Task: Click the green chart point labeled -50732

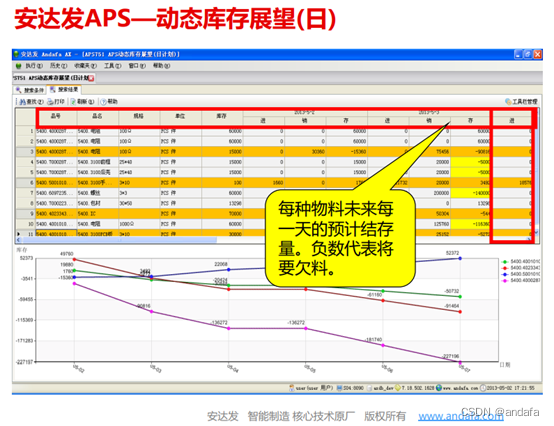Action: 460,297
